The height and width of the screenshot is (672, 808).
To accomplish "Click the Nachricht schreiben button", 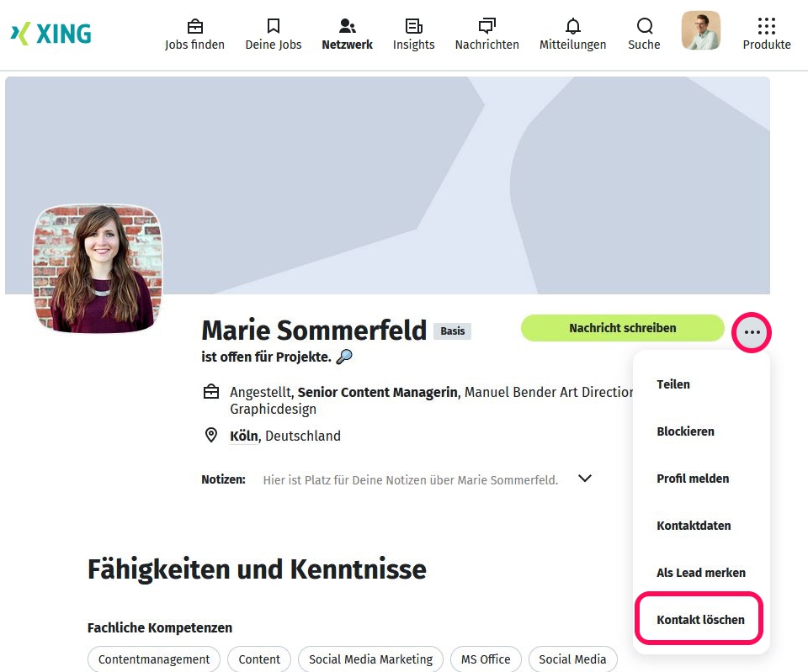I will 622,328.
